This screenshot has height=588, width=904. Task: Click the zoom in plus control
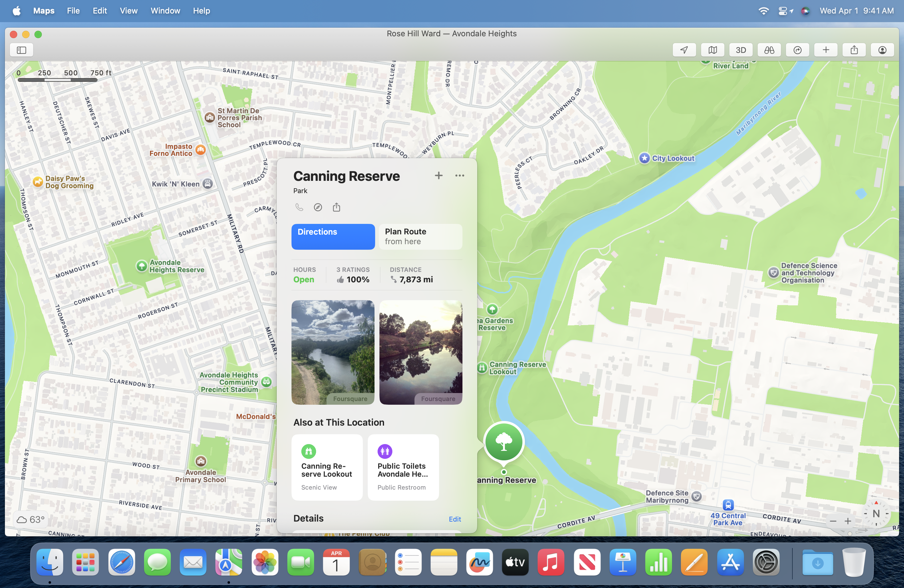point(848,521)
